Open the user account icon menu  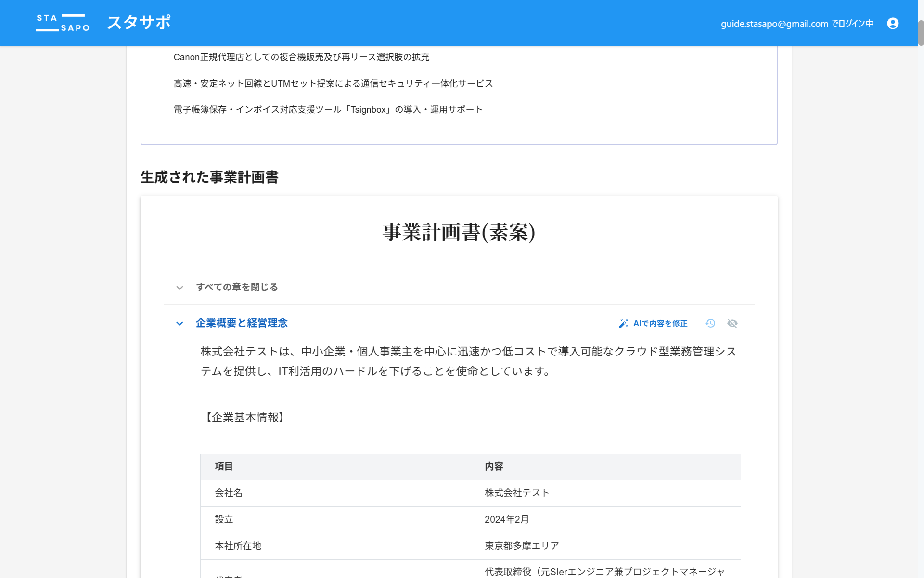(x=893, y=23)
